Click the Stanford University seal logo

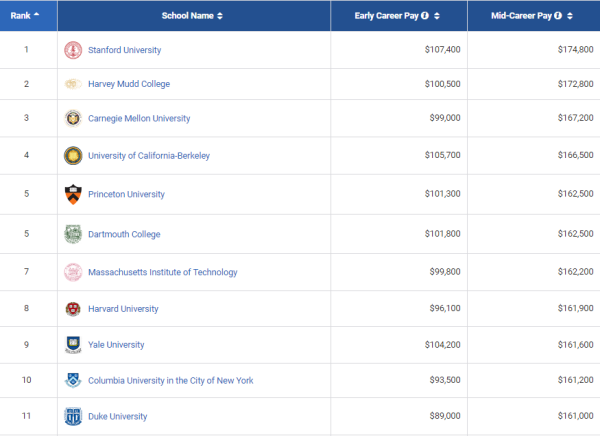click(73, 50)
